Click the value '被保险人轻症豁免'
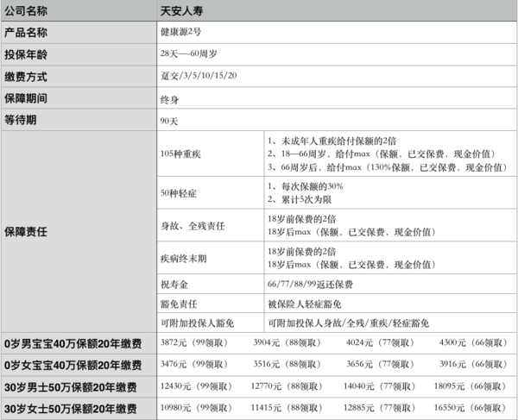This screenshot has width=518, height=420. click(x=304, y=304)
